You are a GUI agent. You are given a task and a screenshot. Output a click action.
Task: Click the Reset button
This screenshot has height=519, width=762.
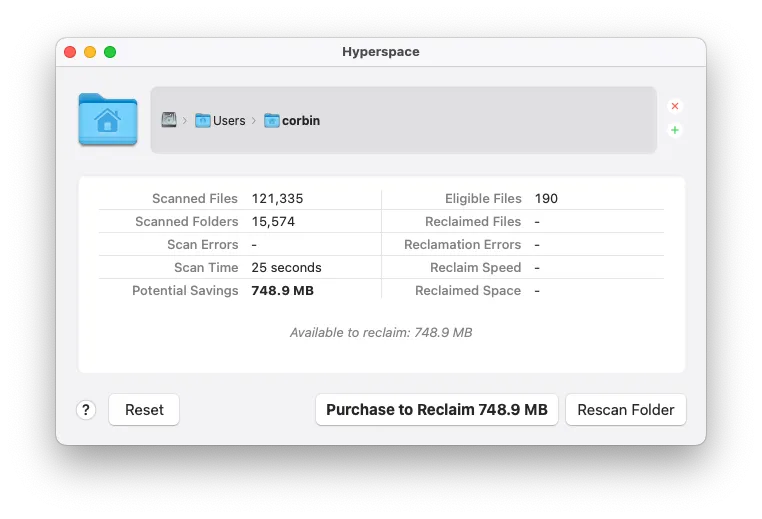tap(144, 410)
